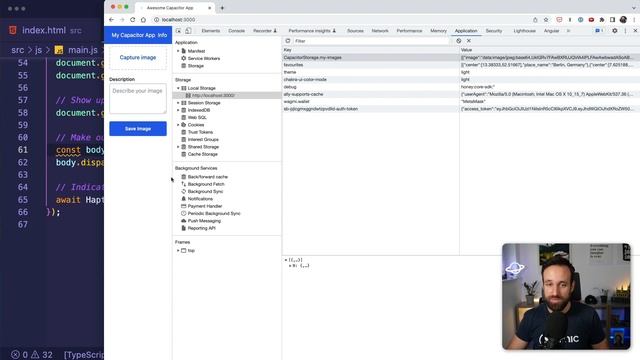Bookmark this page with the star icon

pos(546,20)
